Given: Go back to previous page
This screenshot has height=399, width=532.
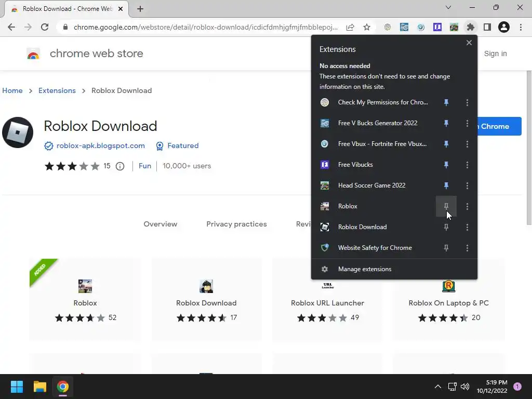Looking at the screenshot, I should [11, 27].
